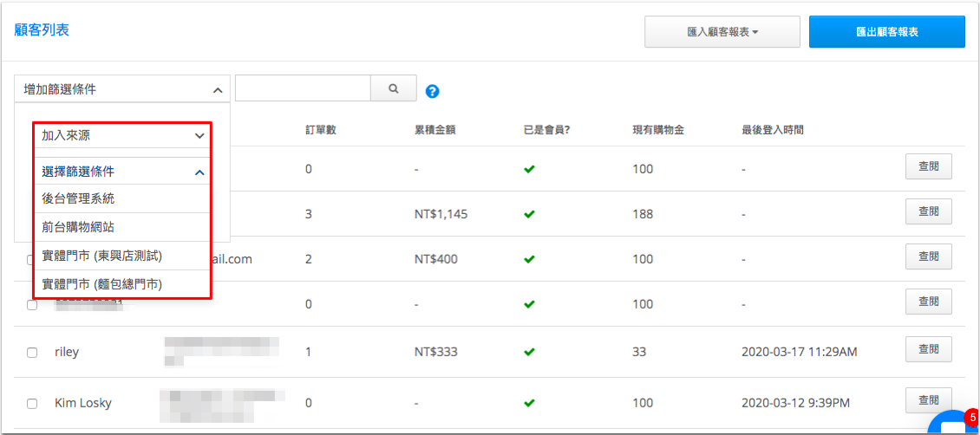The image size is (980, 435).
Task: Tick the checkbox beside riley
Action: (x=32, y=353)
